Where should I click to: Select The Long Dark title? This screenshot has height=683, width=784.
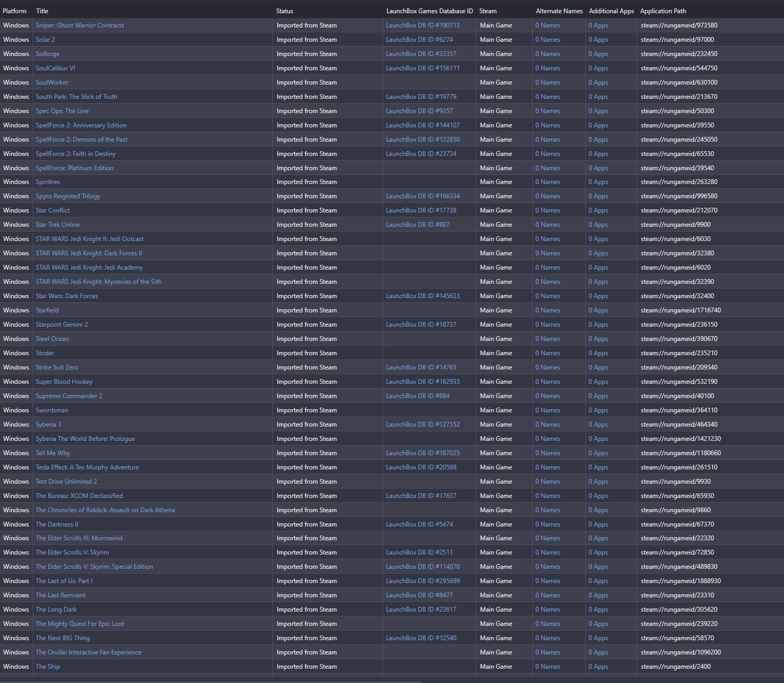point(57,610)
